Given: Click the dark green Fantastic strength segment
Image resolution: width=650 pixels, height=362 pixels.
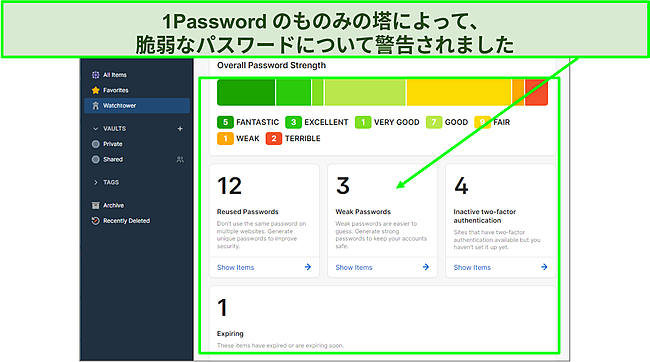Looking at the screenshot, I should coord(246,92).
